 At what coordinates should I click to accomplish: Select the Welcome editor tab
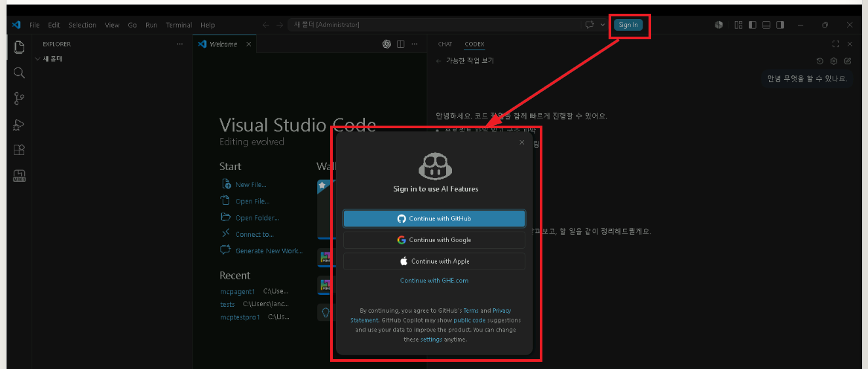click(223, 44)
